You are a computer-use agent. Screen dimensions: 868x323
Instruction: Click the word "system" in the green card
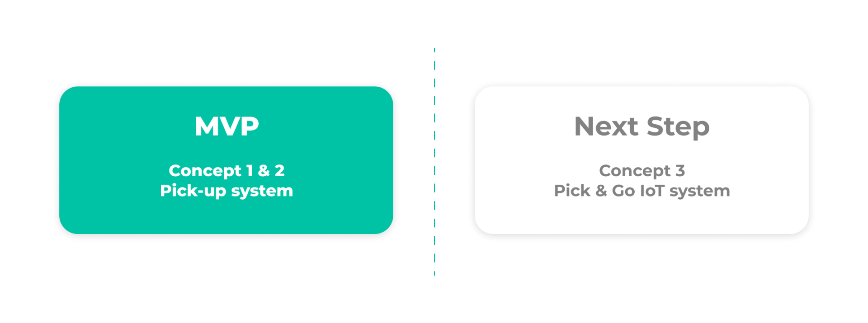pyautogui.click(x=262, y=191)
